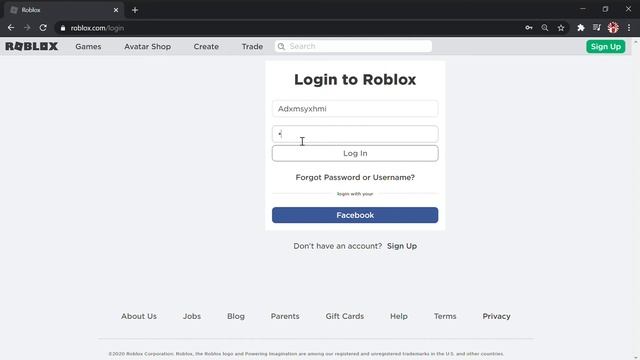Image resolution: width=640 pixels, height=360 pixels.
Task: Open the Extensions puzzle icon
Action: pyautogui.click(x=581, y=28)
